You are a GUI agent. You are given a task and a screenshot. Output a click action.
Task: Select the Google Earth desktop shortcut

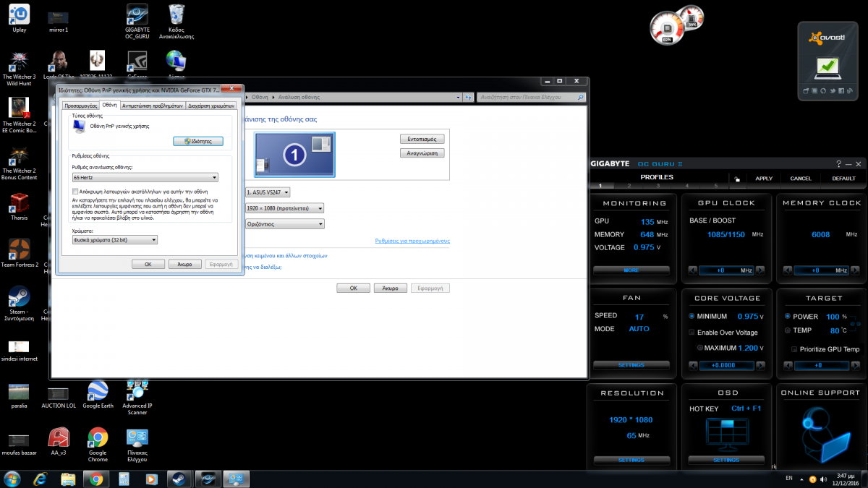(98, 395)
